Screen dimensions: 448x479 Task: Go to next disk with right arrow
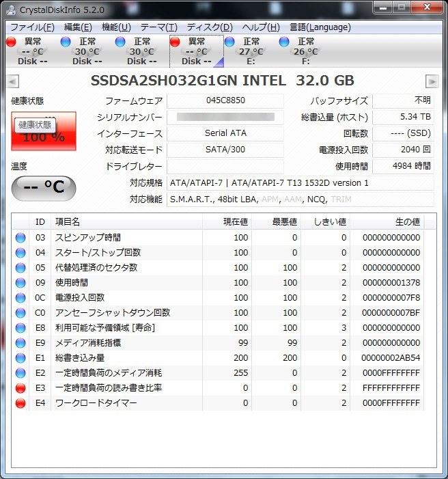[432, 81]
